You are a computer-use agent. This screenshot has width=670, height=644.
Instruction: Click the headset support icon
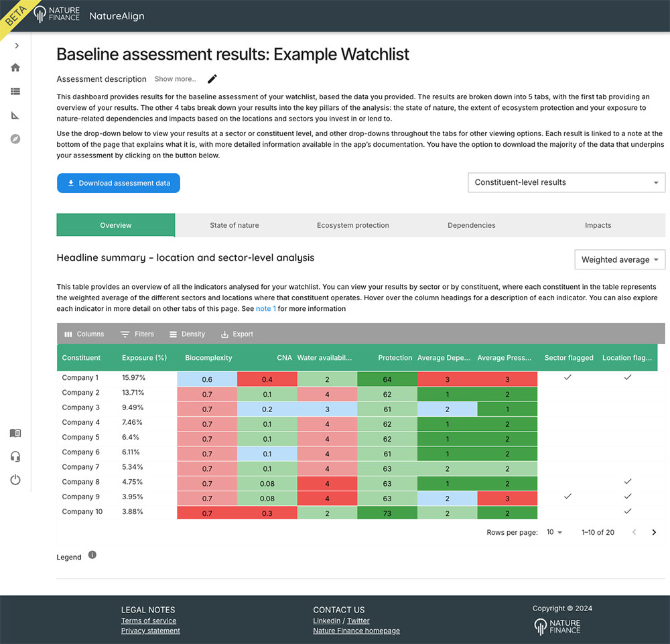tap(15, 456)
